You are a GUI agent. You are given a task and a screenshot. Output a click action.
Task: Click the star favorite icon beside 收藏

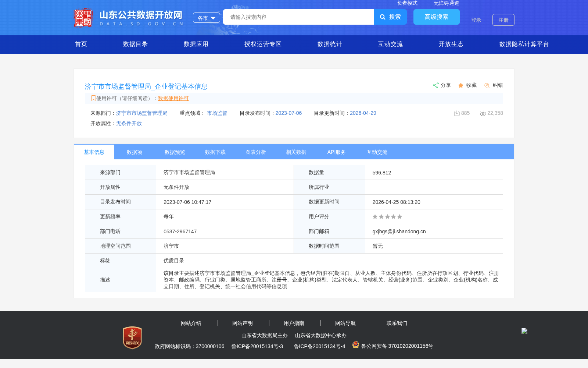[x=461, y=85]
